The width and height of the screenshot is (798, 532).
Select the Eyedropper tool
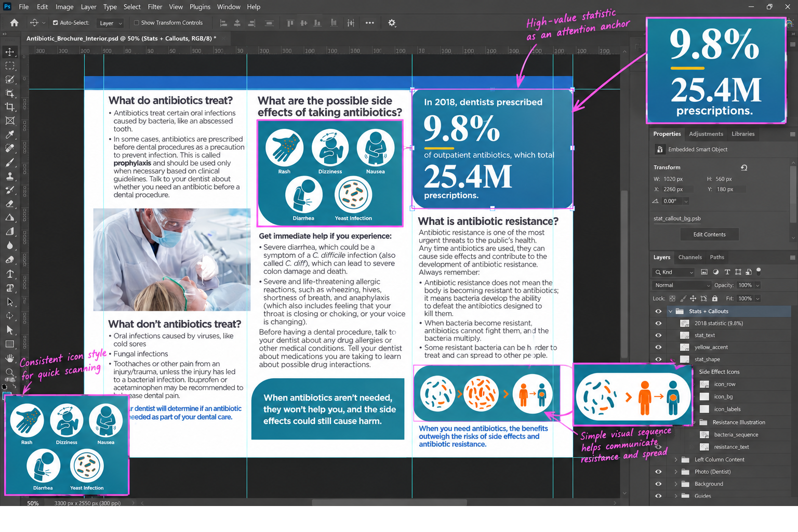[x=10, y=135]
